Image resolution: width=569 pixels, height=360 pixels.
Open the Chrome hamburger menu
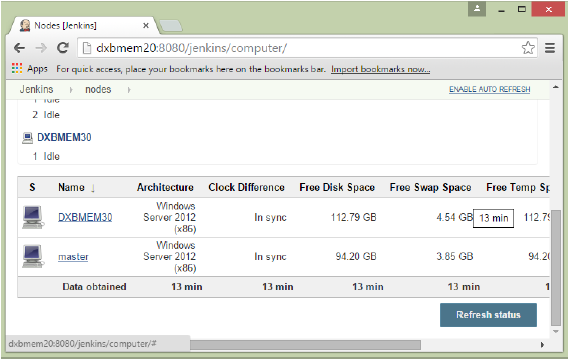[x=550, y=48]
